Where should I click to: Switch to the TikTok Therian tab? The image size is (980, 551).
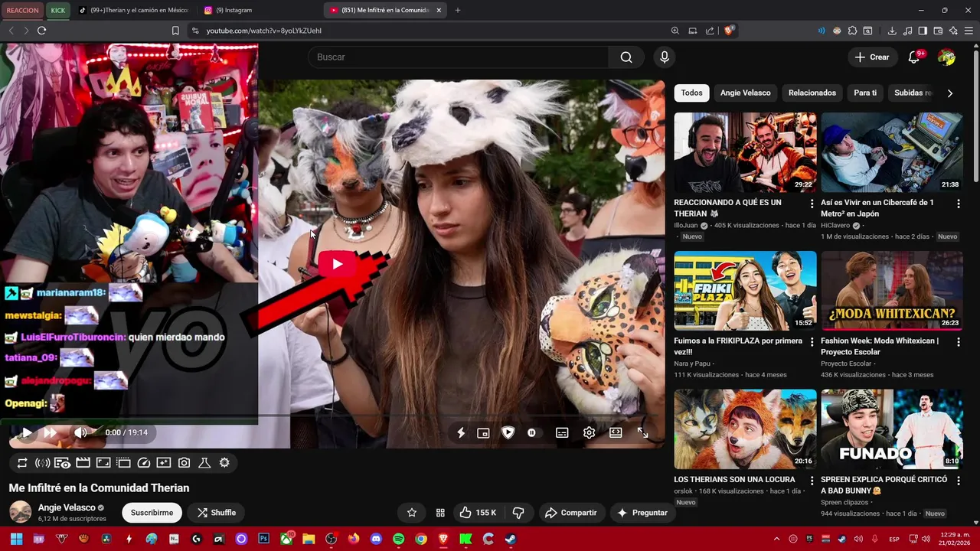click(x=133, y=10)
